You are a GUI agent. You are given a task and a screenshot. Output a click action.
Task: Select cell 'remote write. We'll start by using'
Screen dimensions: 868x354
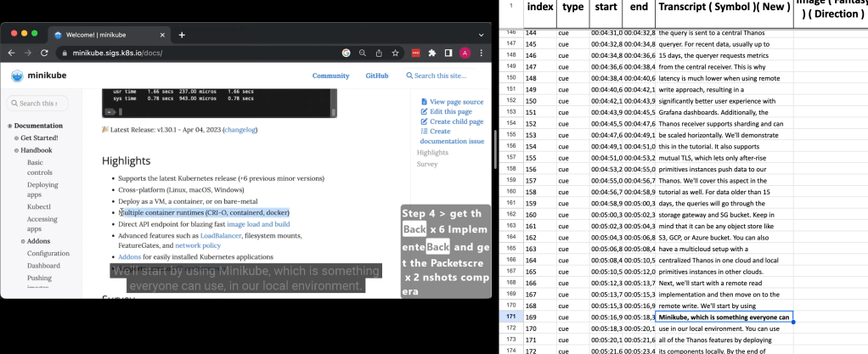[x=724, y=306]
